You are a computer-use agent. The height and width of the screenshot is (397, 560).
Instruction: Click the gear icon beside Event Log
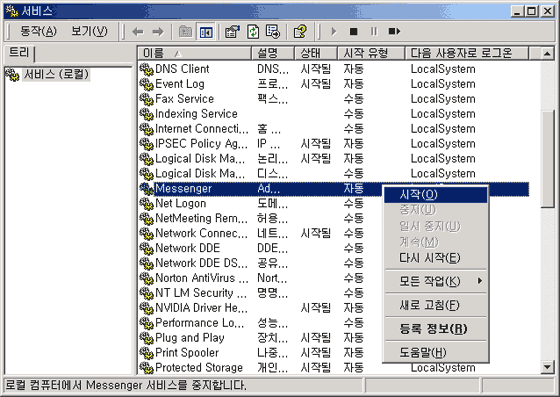pos(146,84)
